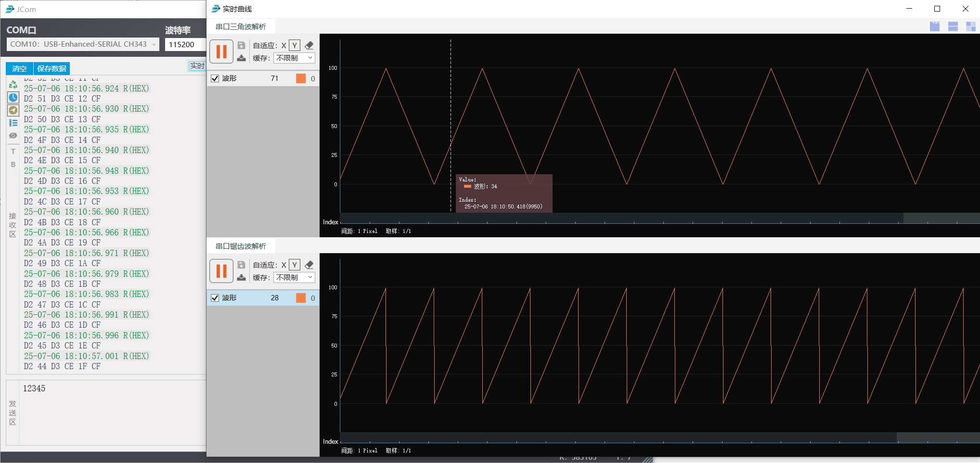Click the 清空 clear button
Image resolution: width=980 pixels, height=463 pixels.
point(19,68)
